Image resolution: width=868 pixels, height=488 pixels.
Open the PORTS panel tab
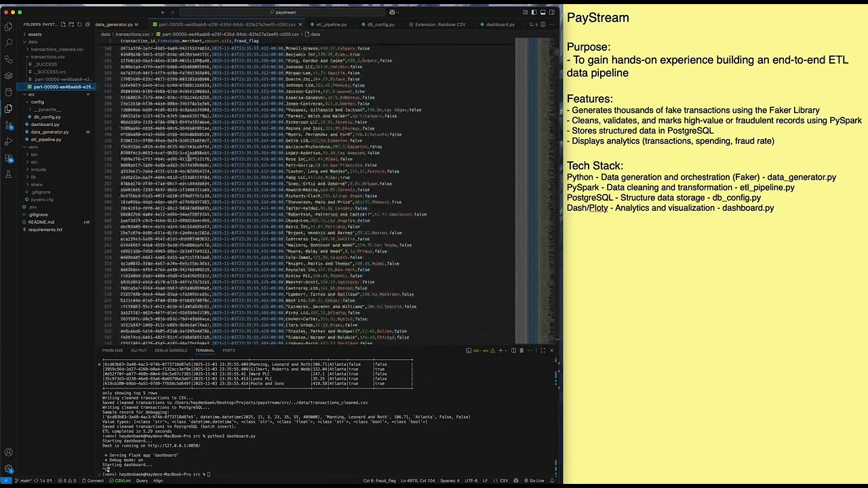click(229, 350)
